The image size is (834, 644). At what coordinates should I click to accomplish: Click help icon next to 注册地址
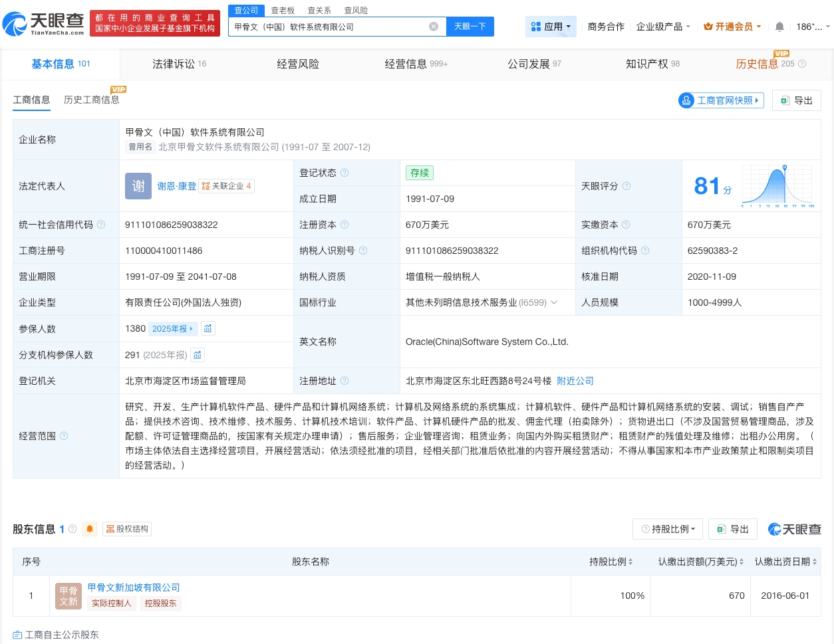pos(345,381)
